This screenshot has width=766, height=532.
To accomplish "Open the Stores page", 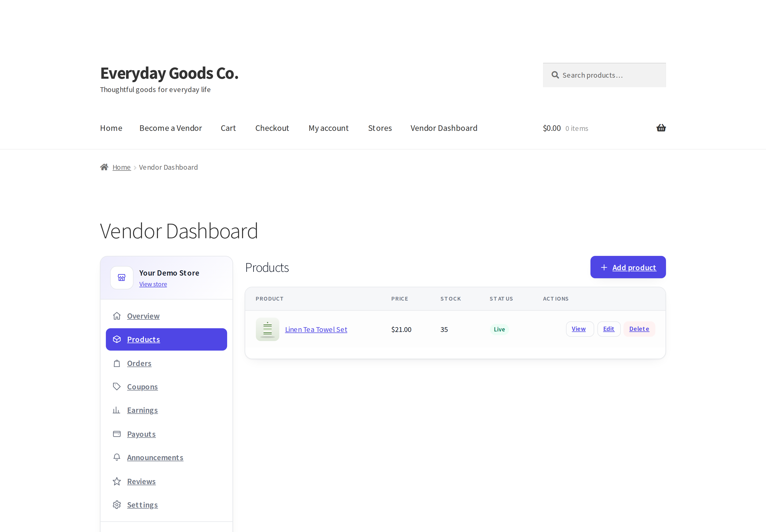I will click(380, 128).
